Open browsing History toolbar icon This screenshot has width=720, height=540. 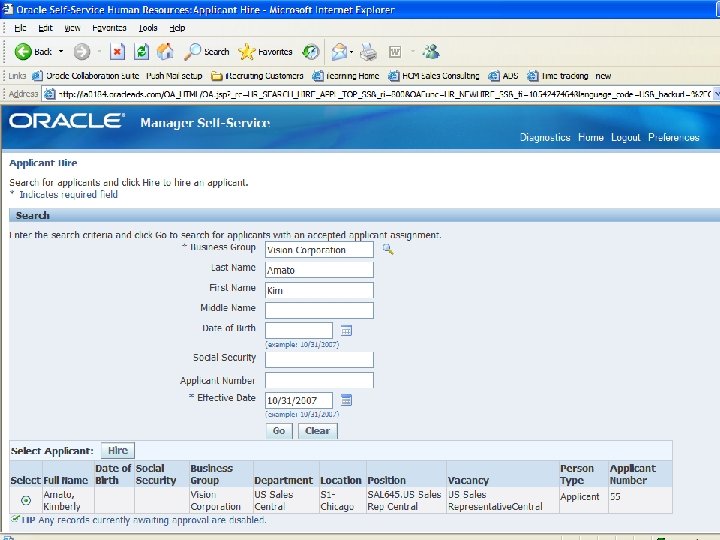[310, 52]
